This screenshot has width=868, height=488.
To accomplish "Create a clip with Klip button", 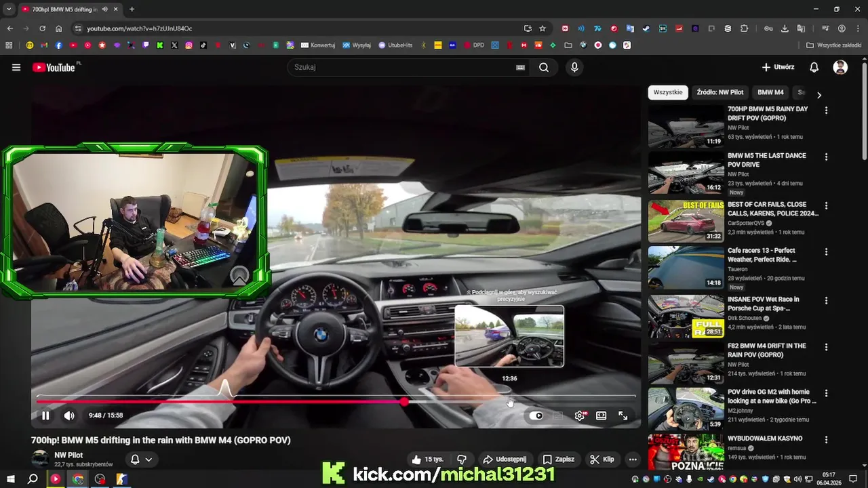I will point(602,459).
